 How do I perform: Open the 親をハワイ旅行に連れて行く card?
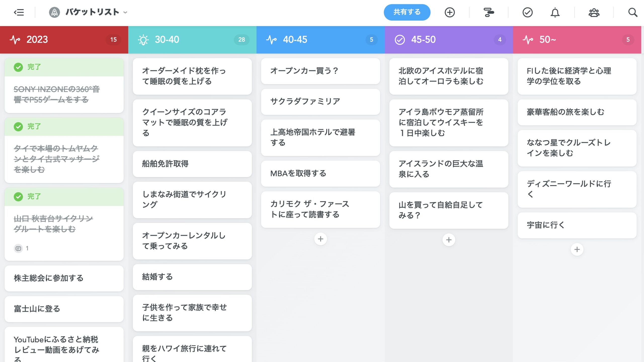click(192, 349)
